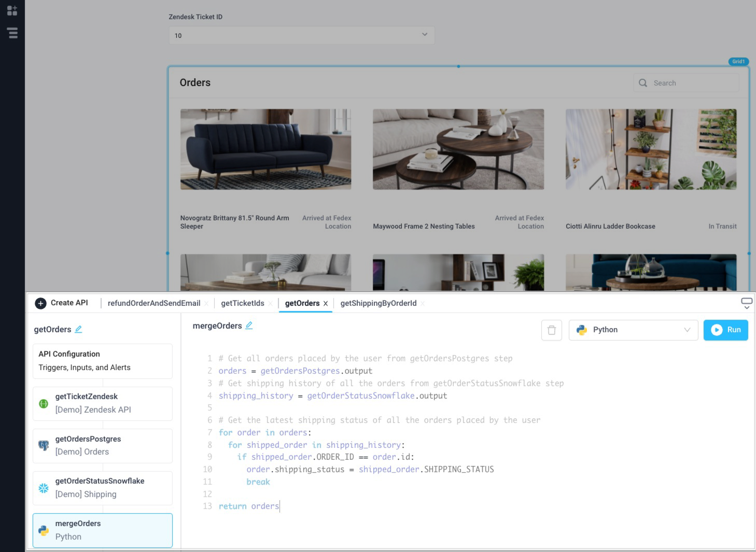
Task: Rename getOrders using the pencil icon
Action: click(x=79, y=329)
